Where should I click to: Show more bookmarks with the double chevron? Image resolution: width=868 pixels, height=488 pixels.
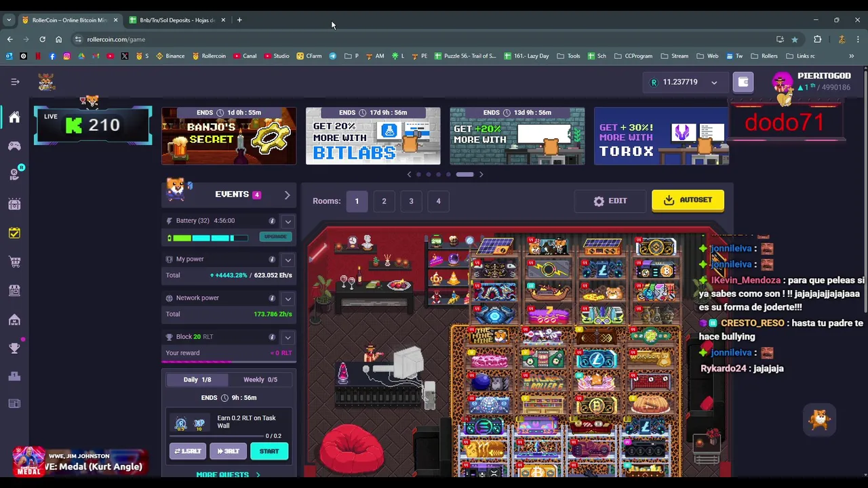[851, 56]
